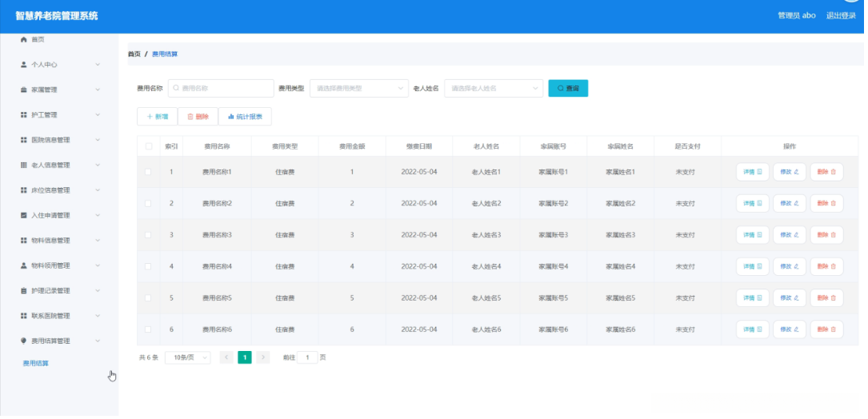Image resolution: width=868 pixels, height=419 pixels.
Task: Click the grid icon next to 护工管理
Action: click(23, 114)
